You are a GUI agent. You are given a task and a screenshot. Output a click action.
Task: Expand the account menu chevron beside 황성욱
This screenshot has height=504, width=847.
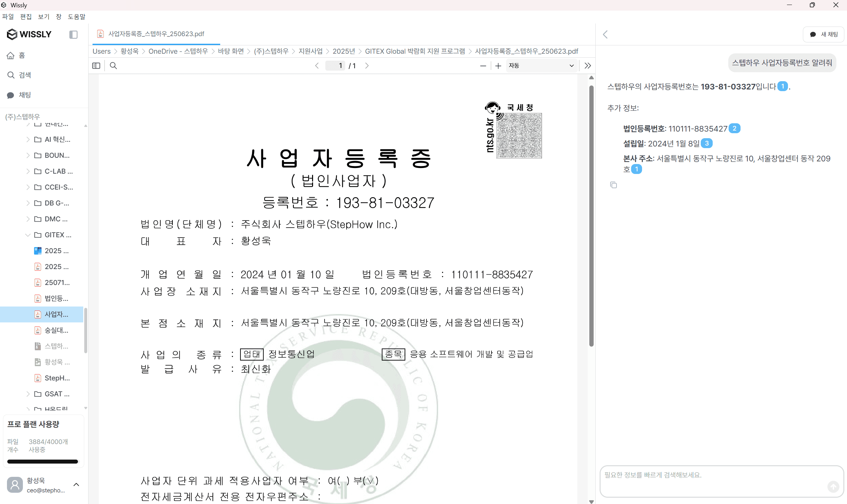click(77, 484)
